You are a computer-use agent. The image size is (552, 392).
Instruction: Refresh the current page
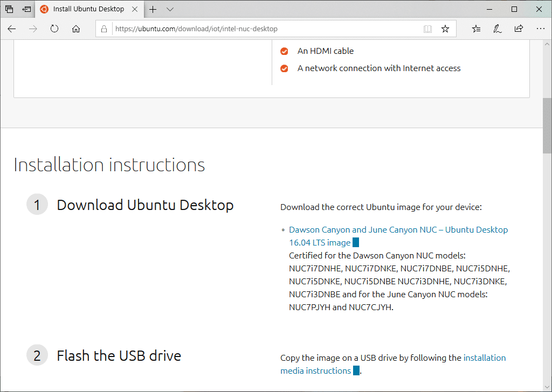[x=54, y=29]
